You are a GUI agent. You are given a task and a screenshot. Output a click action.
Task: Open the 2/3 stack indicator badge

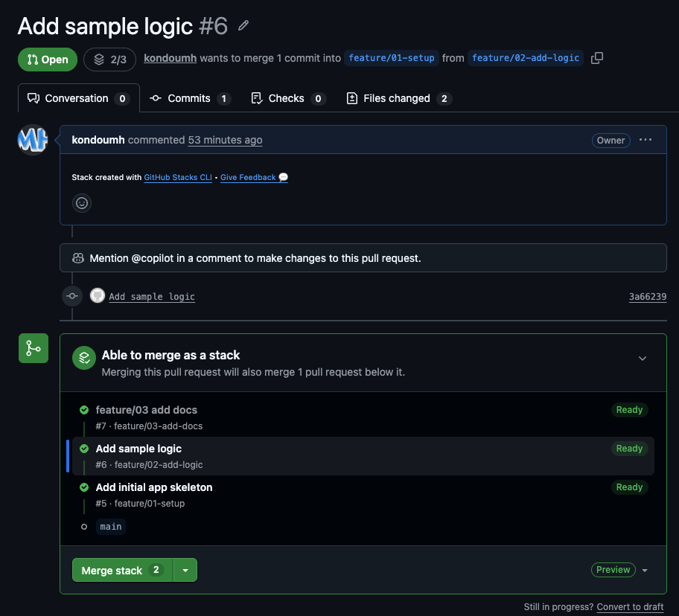click(110, 60)
